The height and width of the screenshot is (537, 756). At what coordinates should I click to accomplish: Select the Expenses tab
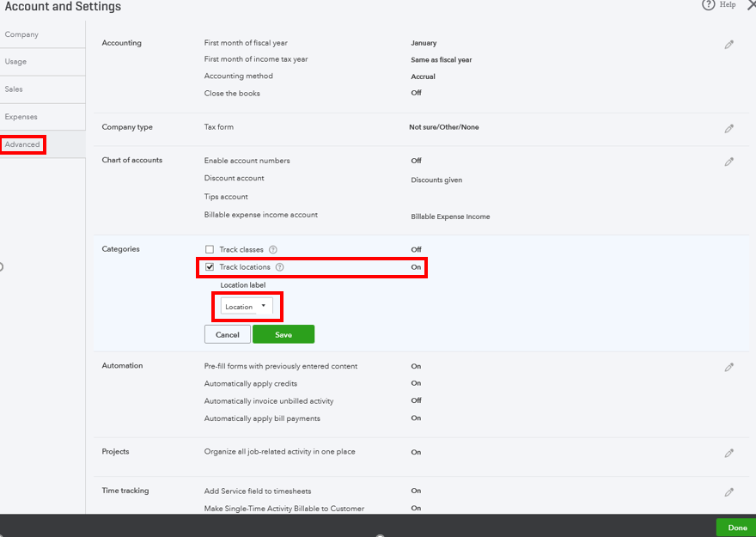[21, 117]
